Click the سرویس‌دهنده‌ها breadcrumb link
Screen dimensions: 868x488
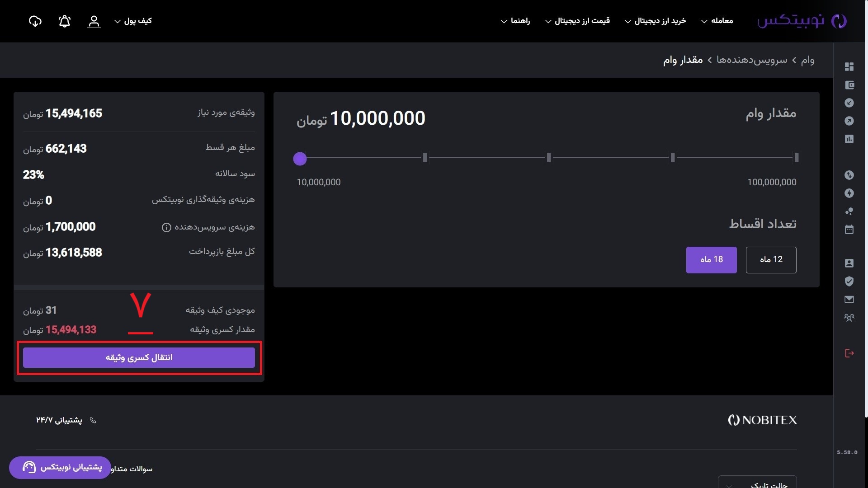click(751, 60)
